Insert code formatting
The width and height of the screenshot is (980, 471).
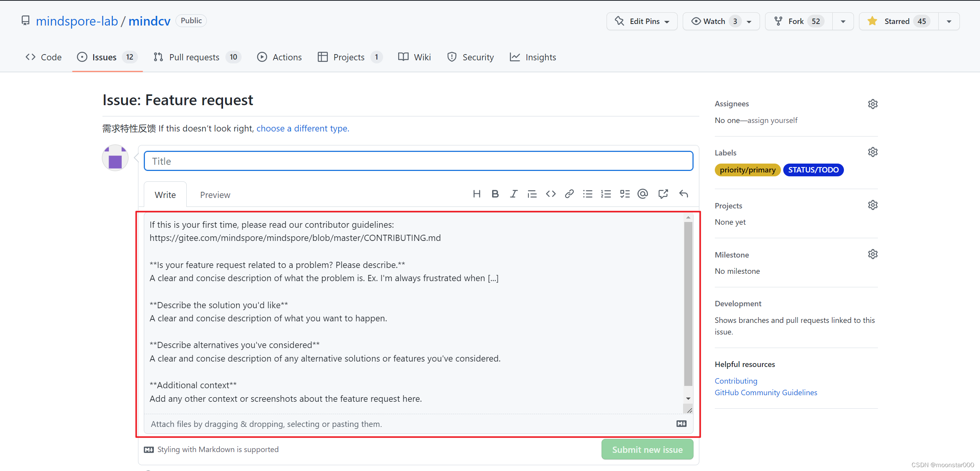click(551, 194)
